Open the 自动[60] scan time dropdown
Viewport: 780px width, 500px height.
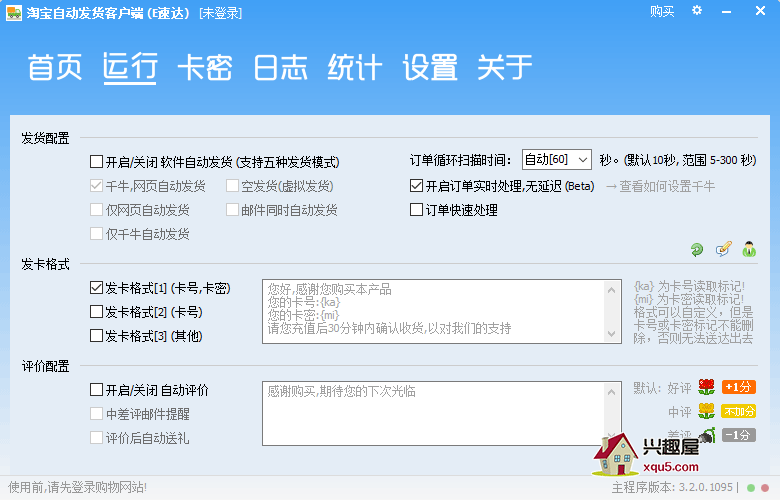(557, 160)
